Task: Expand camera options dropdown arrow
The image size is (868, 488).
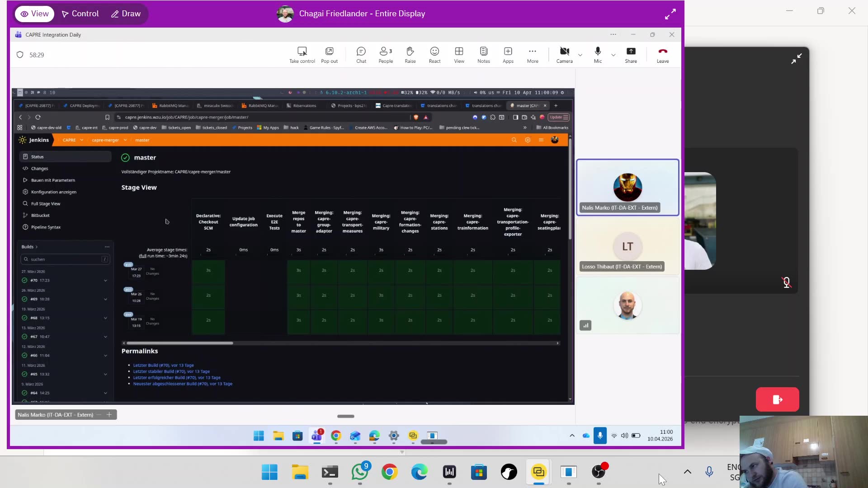Action: pos(580,55)
